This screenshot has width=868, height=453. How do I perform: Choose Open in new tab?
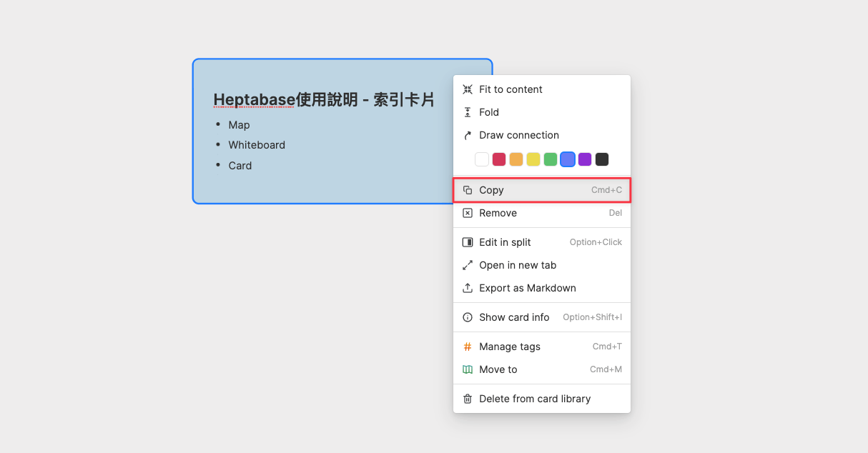(518, 265)
